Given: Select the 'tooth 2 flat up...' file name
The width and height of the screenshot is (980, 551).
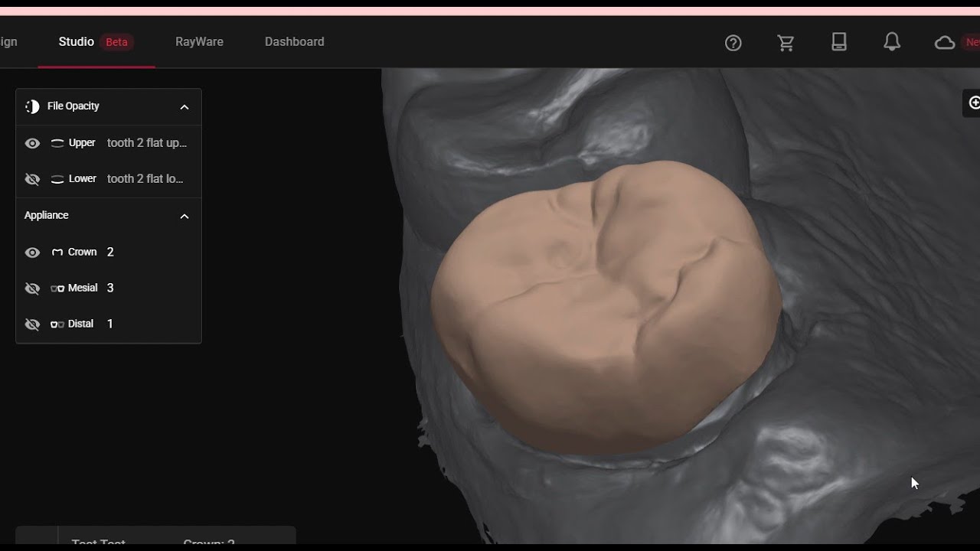Looking at the screenshot, I should click(147, 143).
